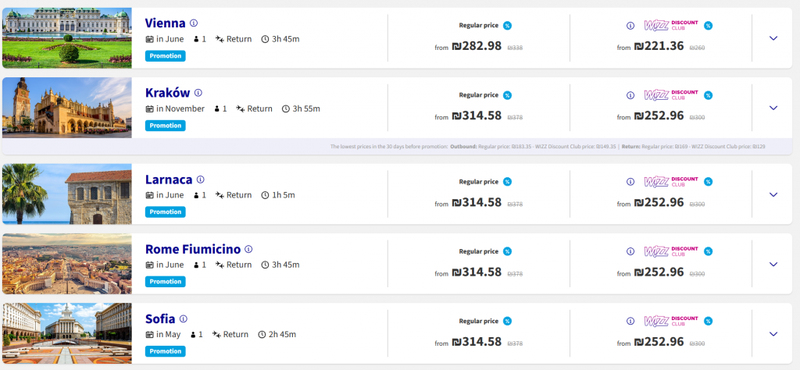Expand the Sofia row chevron
The height and width of the screenshot is (370, 800).
(x=773, y=334)
